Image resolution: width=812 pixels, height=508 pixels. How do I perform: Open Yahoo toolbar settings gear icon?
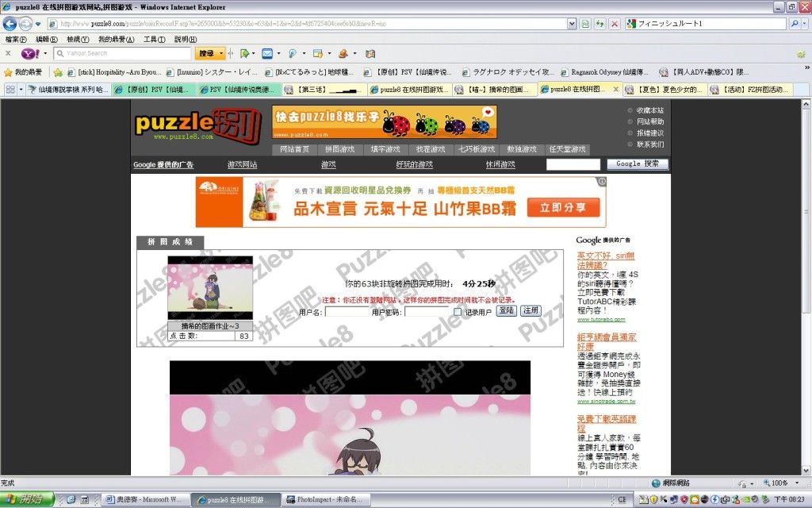[801, 54]
